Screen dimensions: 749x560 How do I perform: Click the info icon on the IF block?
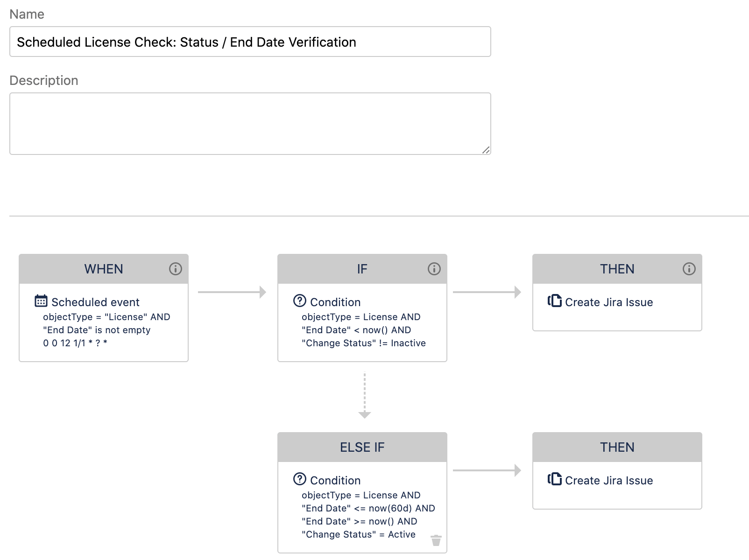coord(434,268)
